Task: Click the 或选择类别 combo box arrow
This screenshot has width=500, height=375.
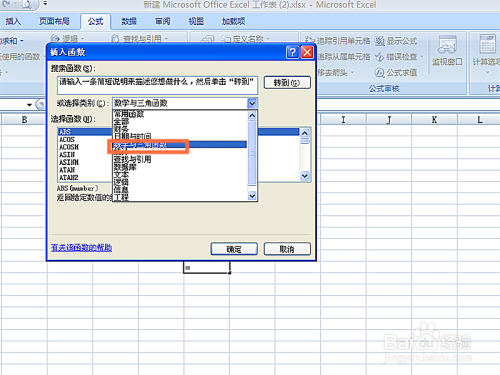Action: tap(252, 103)
